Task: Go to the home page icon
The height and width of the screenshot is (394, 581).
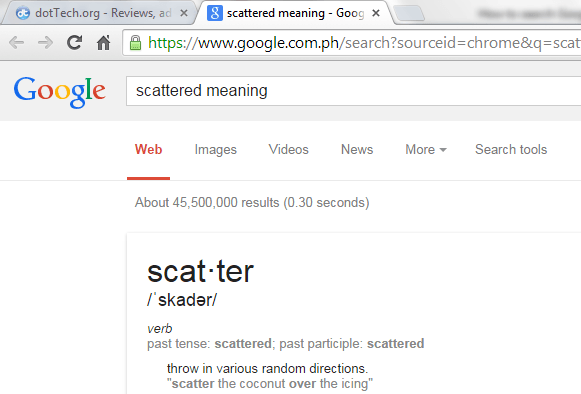Action: click(x=103, y=43)
